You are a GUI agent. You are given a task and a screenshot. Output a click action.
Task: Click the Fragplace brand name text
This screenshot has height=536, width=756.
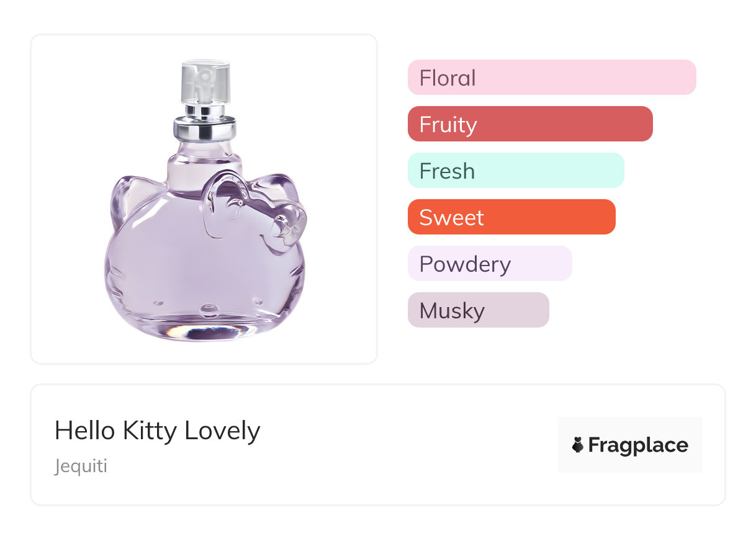pyautogui.click(x=638, y=445)
